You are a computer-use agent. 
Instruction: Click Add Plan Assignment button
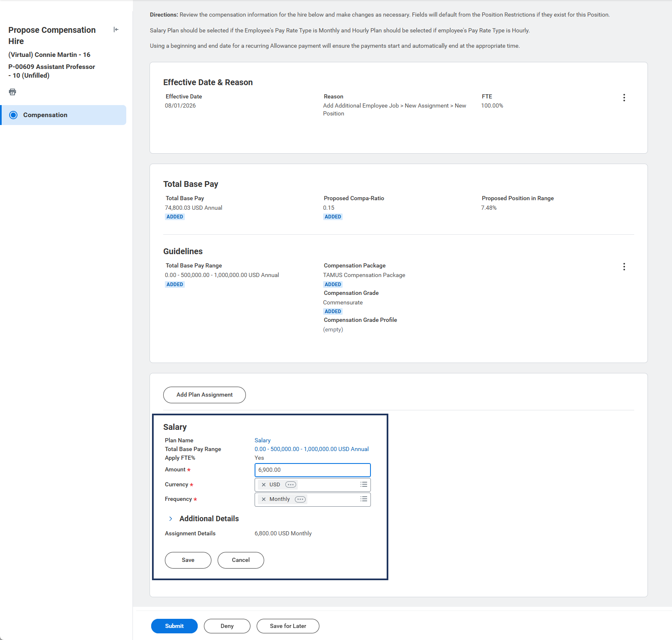204,395
